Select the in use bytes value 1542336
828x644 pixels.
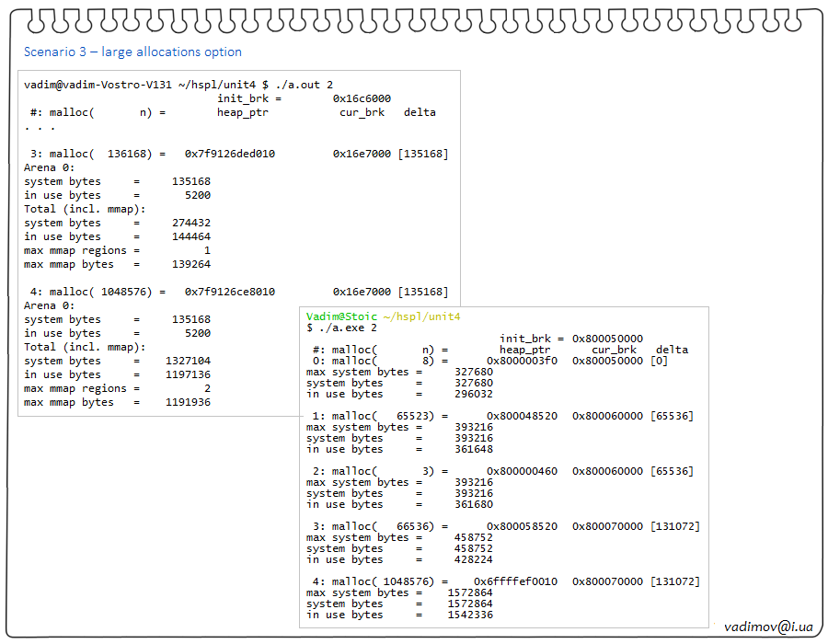click(469, 615)
